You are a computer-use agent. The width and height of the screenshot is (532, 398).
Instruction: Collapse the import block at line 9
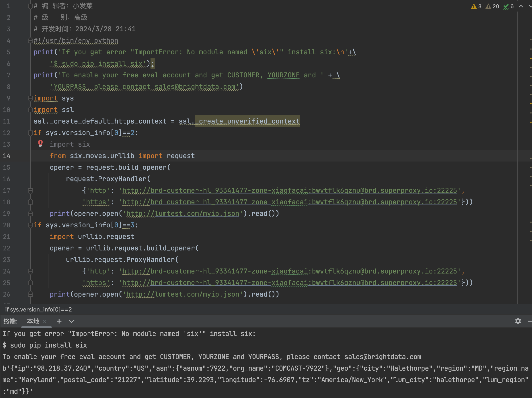[x=30, y=98]
